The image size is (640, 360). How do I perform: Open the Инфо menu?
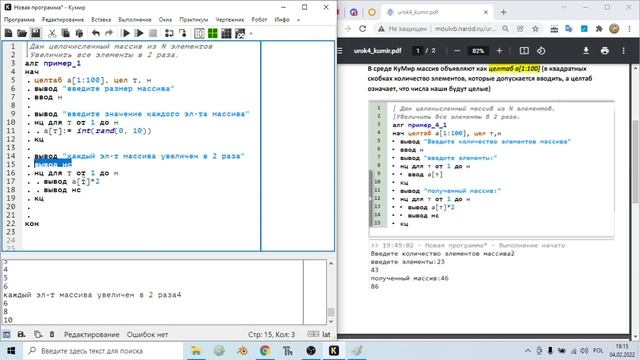point(282,20)
